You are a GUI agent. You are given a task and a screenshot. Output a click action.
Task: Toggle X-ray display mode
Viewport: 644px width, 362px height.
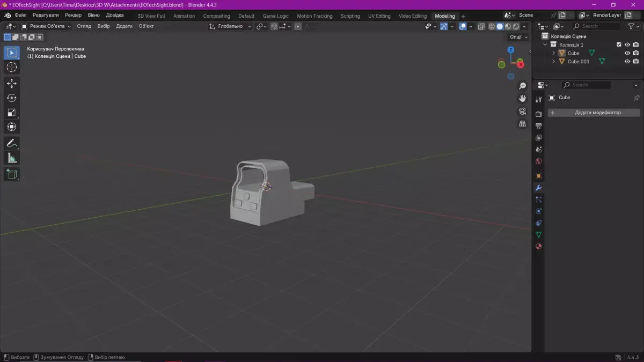(x=481, y=26)
